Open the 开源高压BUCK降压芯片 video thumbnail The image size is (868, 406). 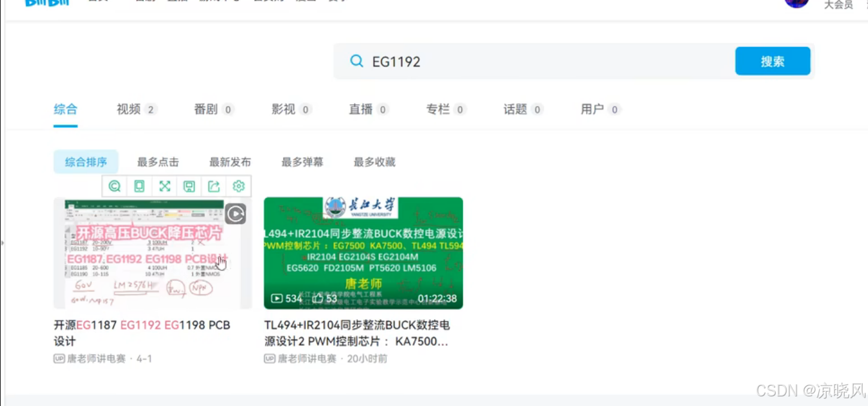click(153, 253)
